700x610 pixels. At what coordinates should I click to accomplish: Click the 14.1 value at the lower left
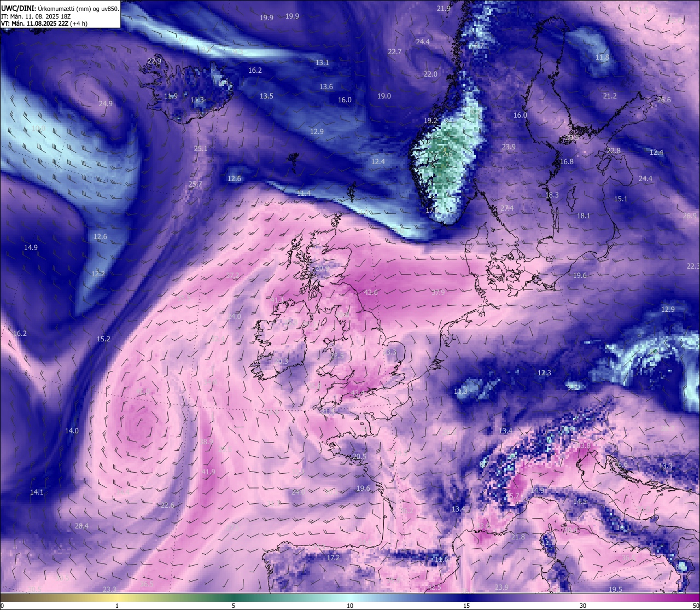pyautogui.click(x=37, y=492)
